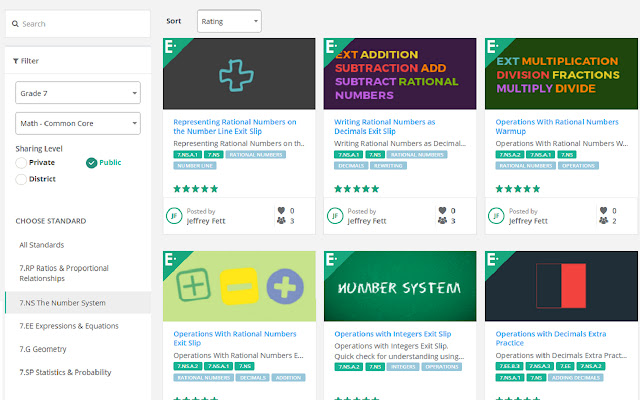Screen dimensions: 640x400
Task: Open Operations With Rational Numbers Warmup link
Action: (557, 127)
